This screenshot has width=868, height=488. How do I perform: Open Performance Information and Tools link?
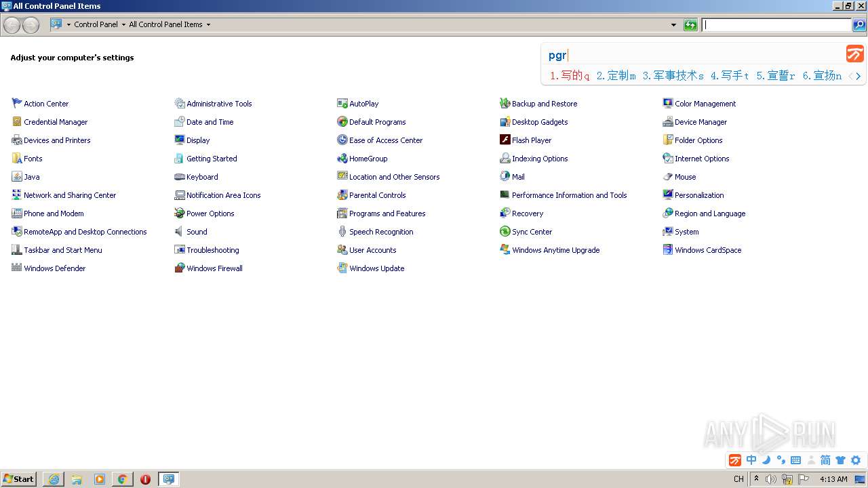tap(569, 195)
